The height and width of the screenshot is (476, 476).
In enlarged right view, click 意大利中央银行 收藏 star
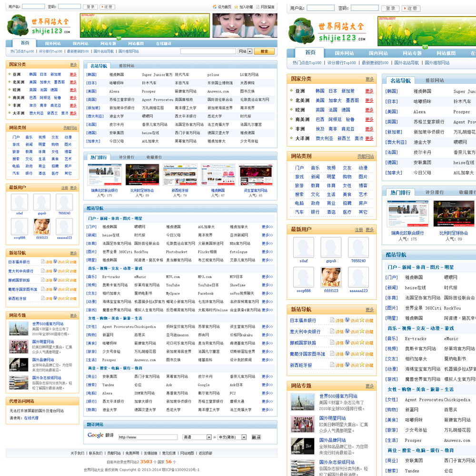coord(362,331)
